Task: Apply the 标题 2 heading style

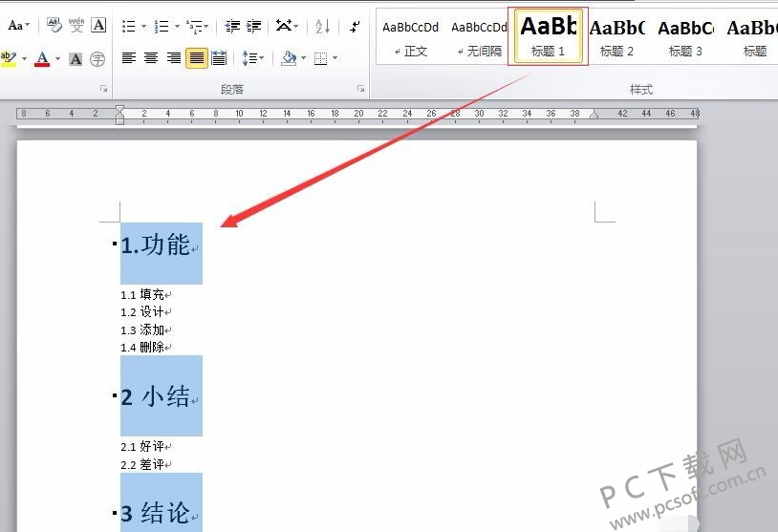Action: [616, 37]
